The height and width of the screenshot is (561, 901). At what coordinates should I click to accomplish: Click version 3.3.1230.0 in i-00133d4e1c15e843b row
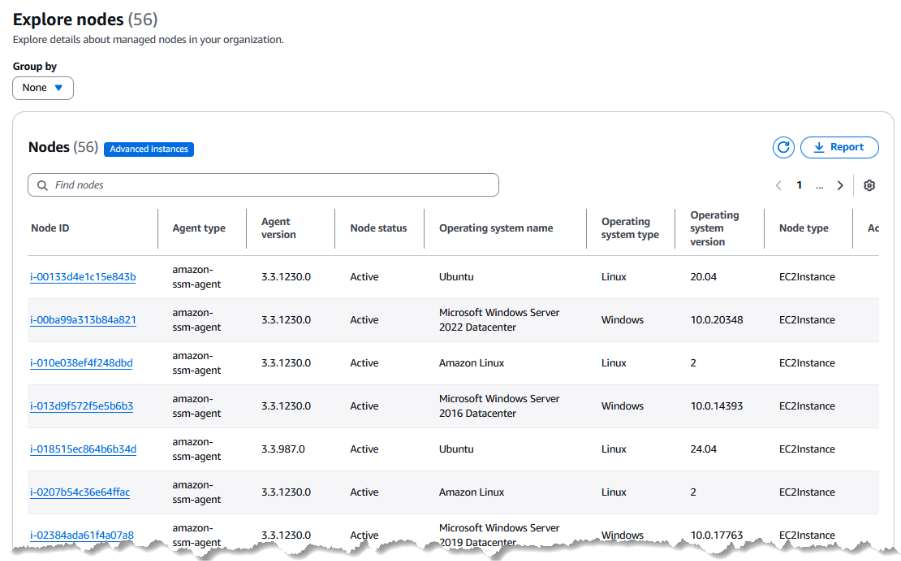click(x=286, y=277)
